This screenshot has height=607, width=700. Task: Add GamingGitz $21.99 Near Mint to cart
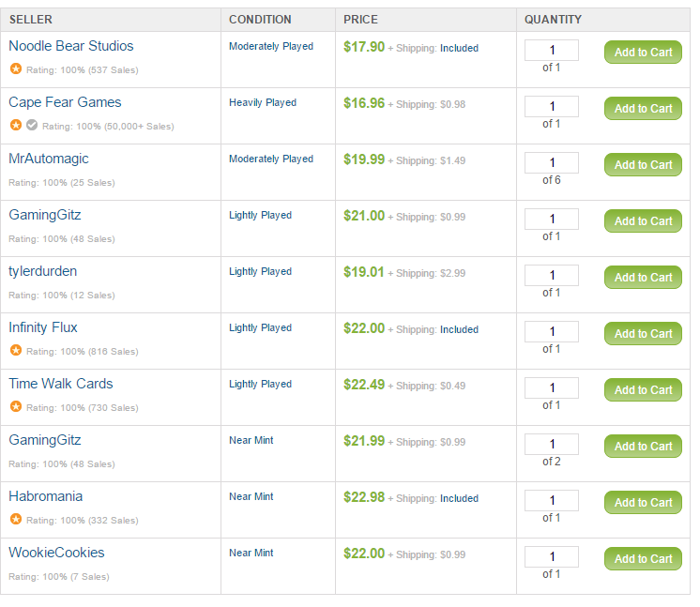(x=643, y=446)
